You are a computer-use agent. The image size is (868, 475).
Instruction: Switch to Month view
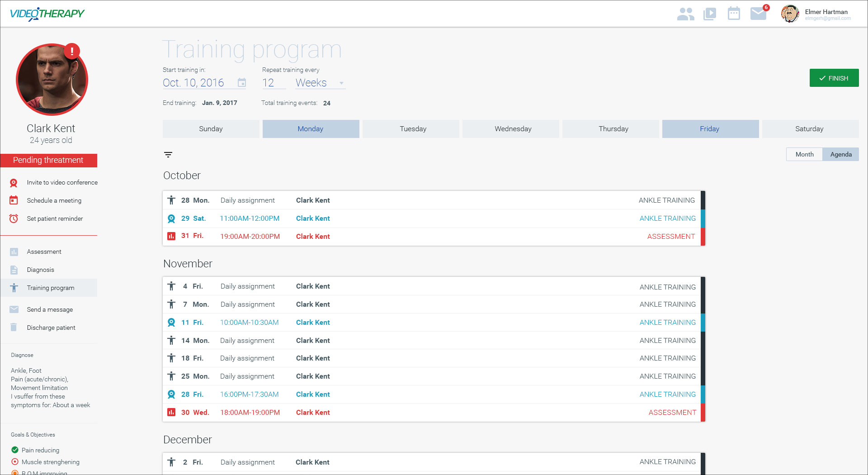[x=804, y=154]
